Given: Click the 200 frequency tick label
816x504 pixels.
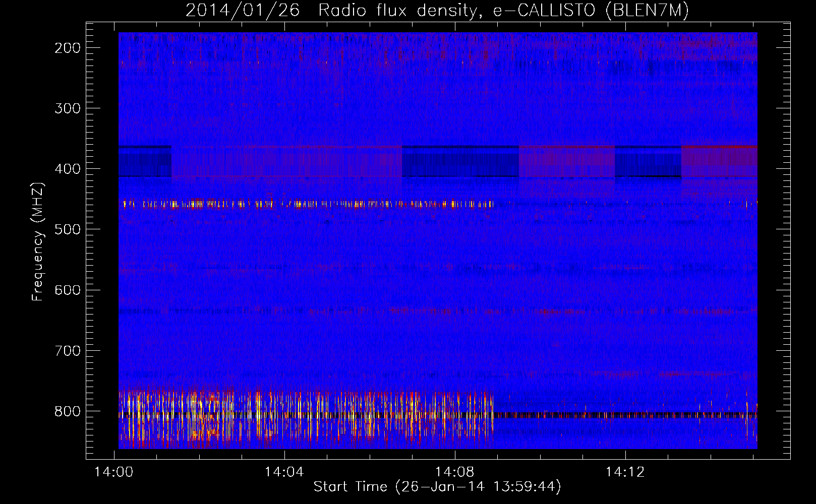Looking at the screenshot, I should point(67,48).
